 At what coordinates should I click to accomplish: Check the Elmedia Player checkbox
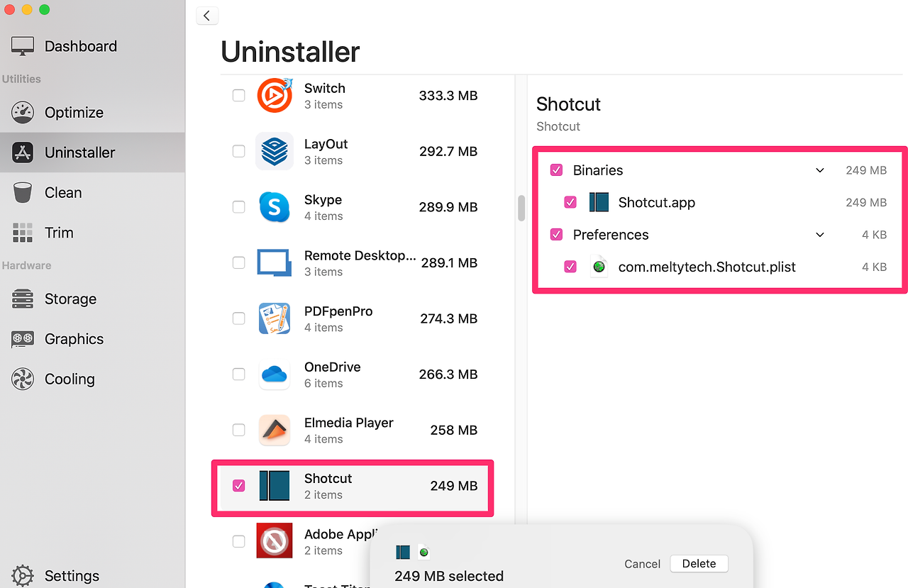tap(239, 430)
